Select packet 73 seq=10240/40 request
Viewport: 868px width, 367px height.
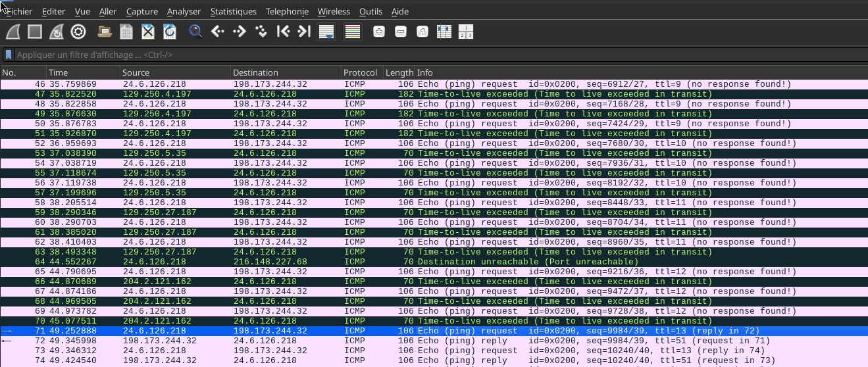[x=434, y=351]
